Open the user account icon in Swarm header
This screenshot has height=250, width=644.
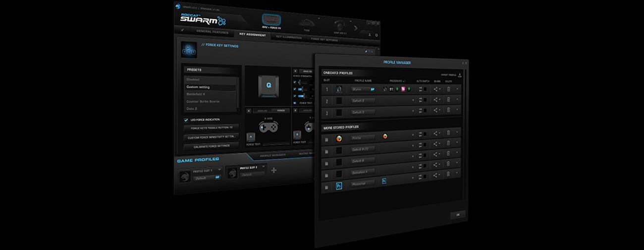click(x=370, y=34)
